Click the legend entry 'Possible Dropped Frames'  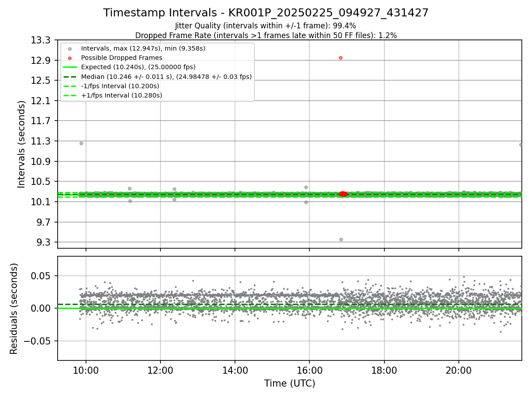[121, 58]
